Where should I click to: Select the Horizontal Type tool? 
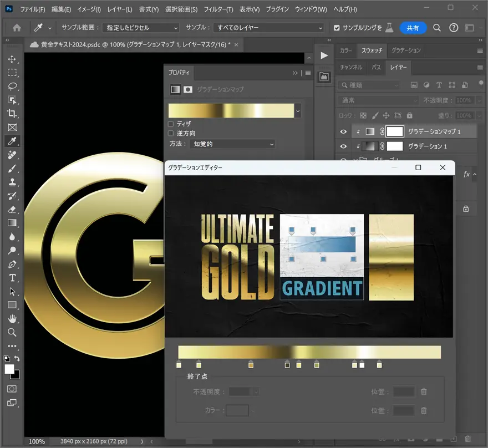click(x=12, y=278)
